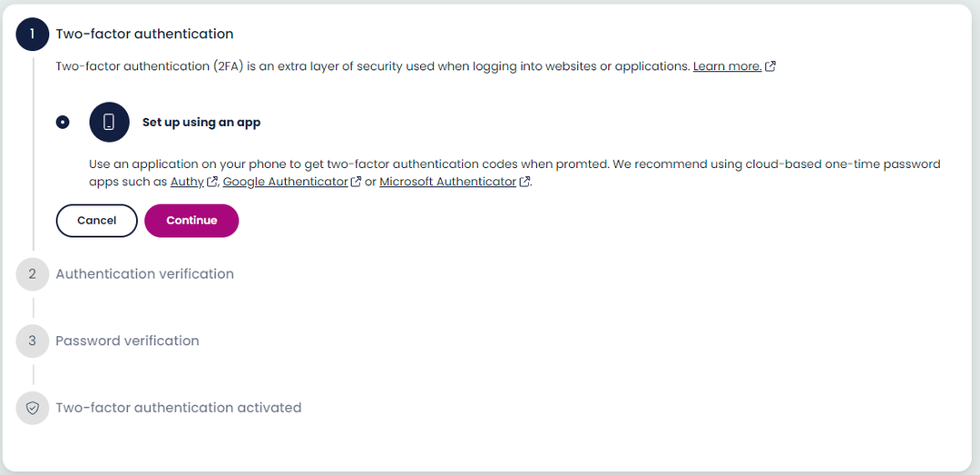
Task: Select the Set up using an app radio
Action: point(63,122)
